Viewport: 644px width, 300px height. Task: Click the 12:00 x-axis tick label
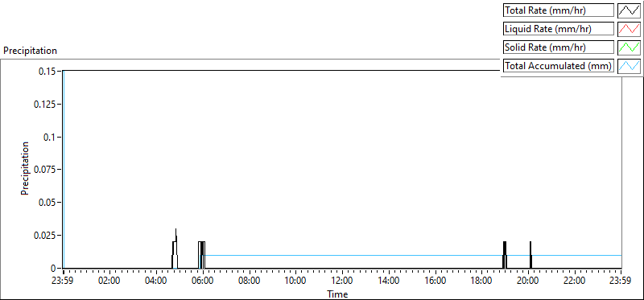click(x=341, y=282)
